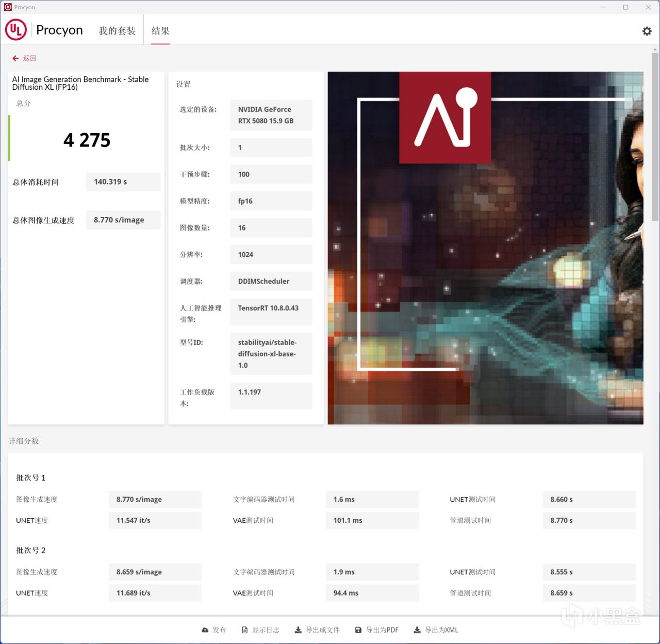This screenshot has height=644, width=660.
Task: Click the stabilityai/stable-diffusion-xl-base-1.0 model ID
Action: coord(271,354)
